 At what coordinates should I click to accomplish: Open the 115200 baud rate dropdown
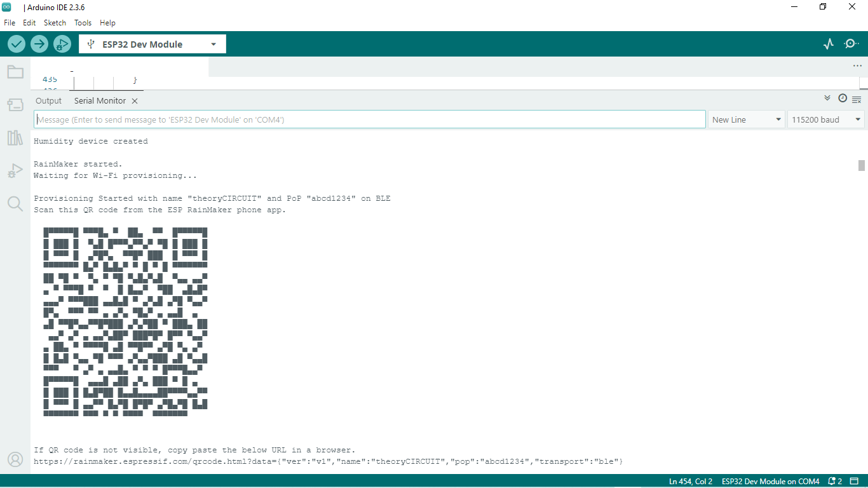[826, 119]
